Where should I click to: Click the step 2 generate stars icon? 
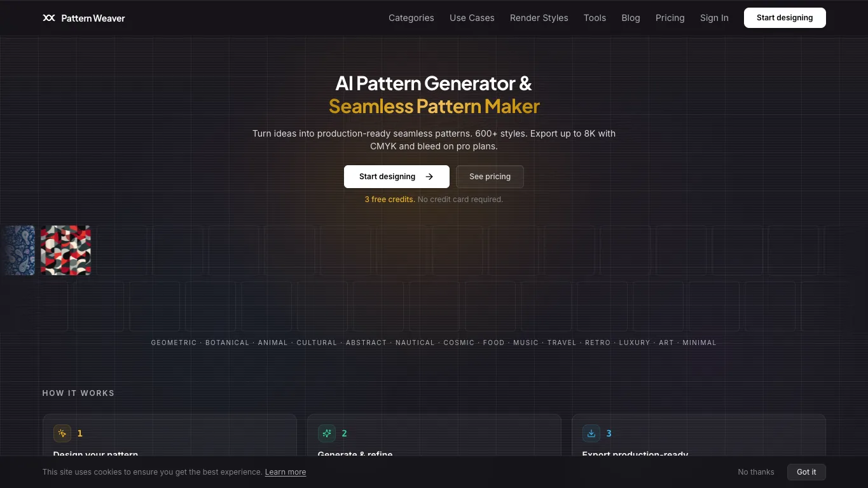[x=327, y=433]
